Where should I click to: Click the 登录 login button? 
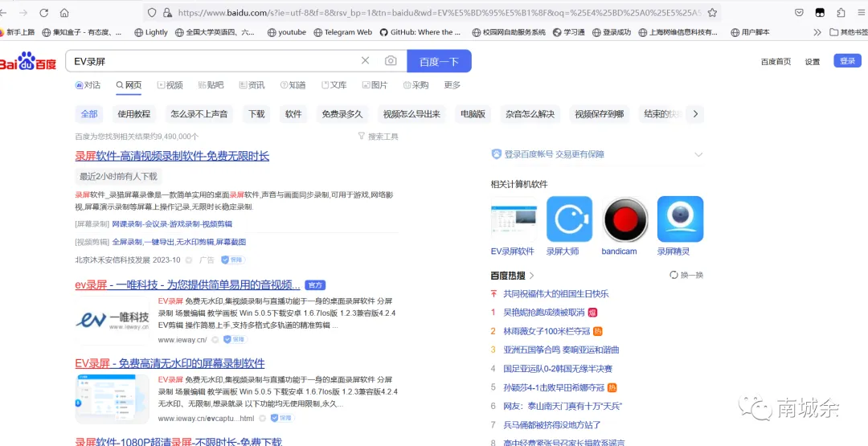848,61
